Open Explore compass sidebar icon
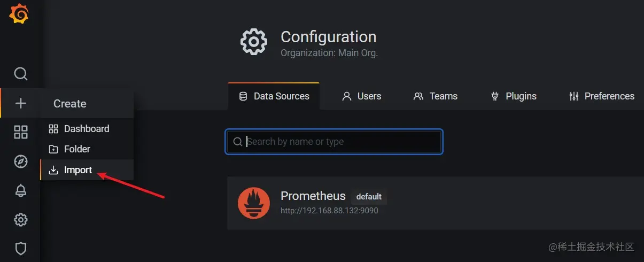Image resolution: width=644 pixels, height=262 pixels. [20, 161]
